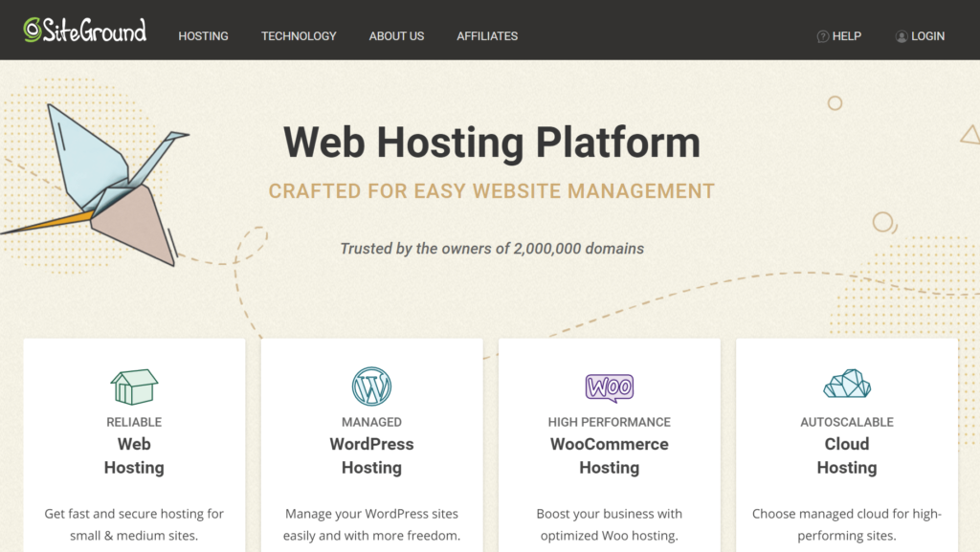
Task: Click the 'Trusted by the owners' tagline
Action: pos(491,249)
